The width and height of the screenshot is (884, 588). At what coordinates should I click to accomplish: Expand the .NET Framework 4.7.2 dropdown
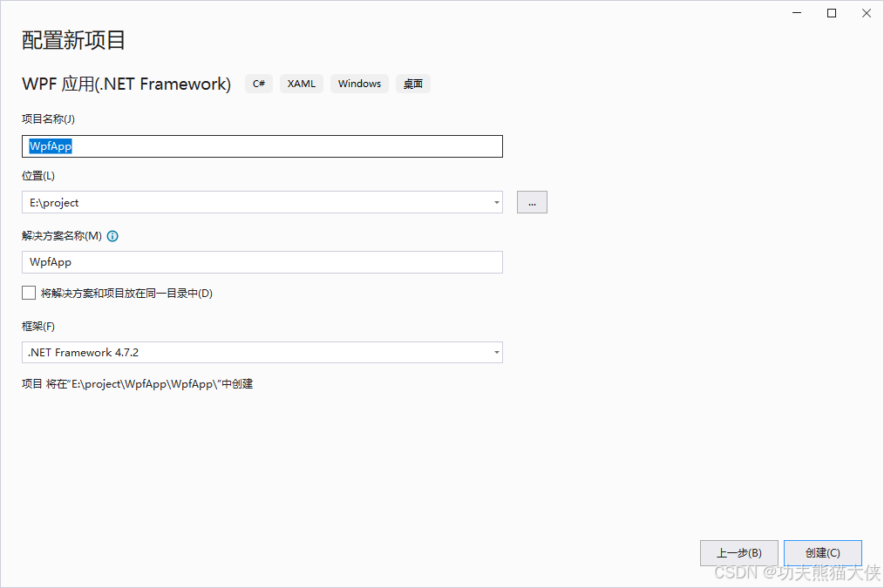[x=262, y=353]
